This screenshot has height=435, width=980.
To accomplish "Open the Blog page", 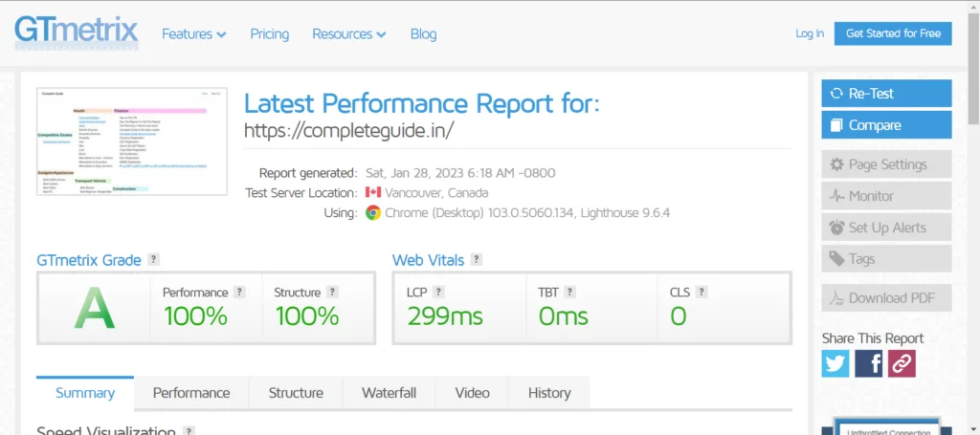I will (423, 33).
